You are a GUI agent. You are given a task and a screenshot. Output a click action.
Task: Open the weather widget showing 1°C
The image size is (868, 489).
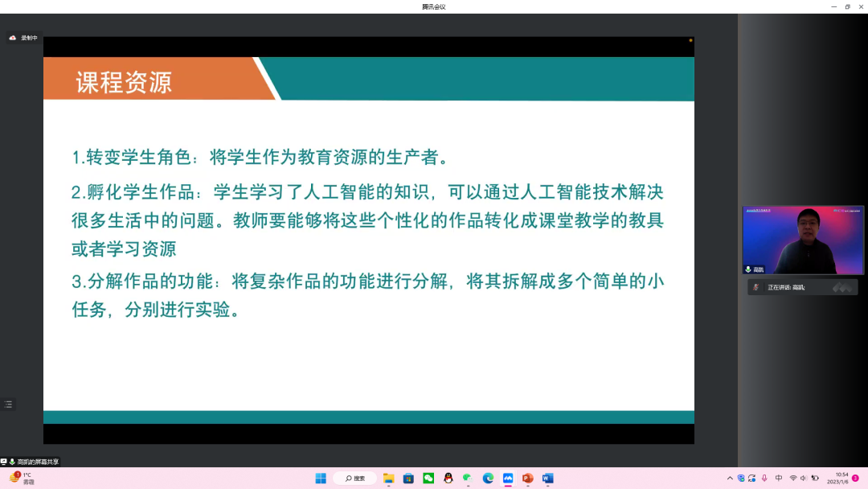[22, 479]
